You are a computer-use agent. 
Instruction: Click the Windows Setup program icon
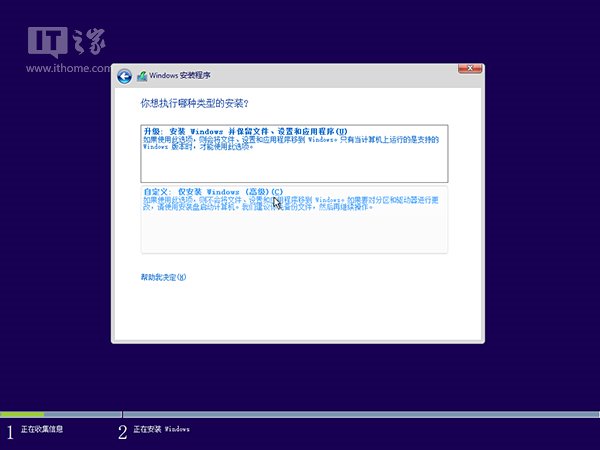[x=141, y=76]
